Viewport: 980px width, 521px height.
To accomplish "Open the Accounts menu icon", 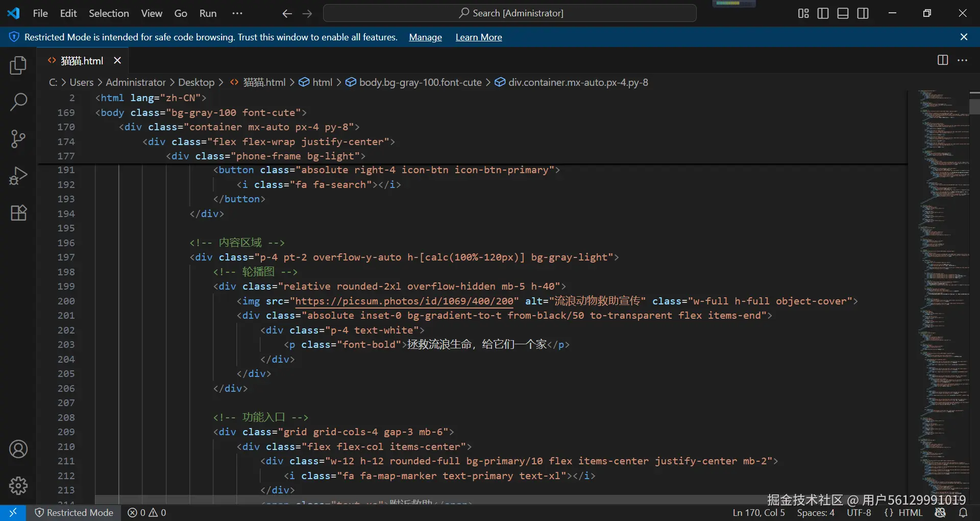I will (18, 449).
